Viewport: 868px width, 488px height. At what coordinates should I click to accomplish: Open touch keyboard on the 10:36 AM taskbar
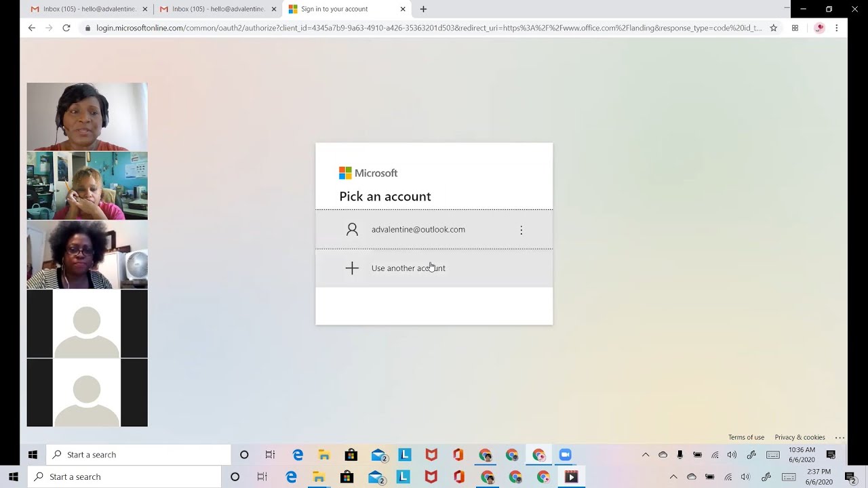(772, 455)
